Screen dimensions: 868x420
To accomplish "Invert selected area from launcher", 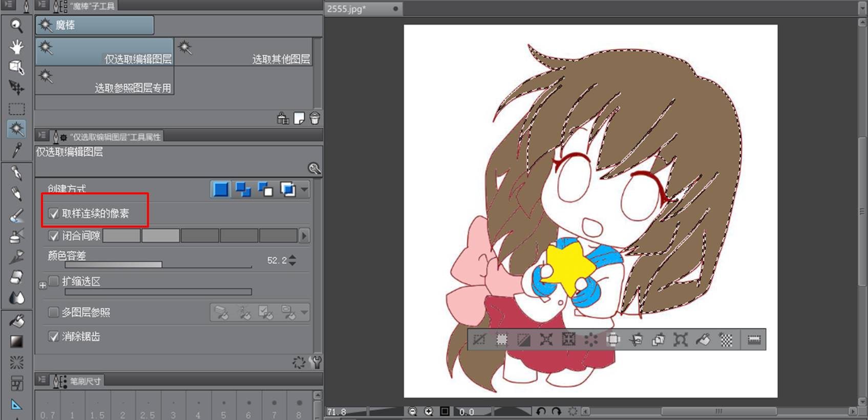I will (x=524, y=340).
